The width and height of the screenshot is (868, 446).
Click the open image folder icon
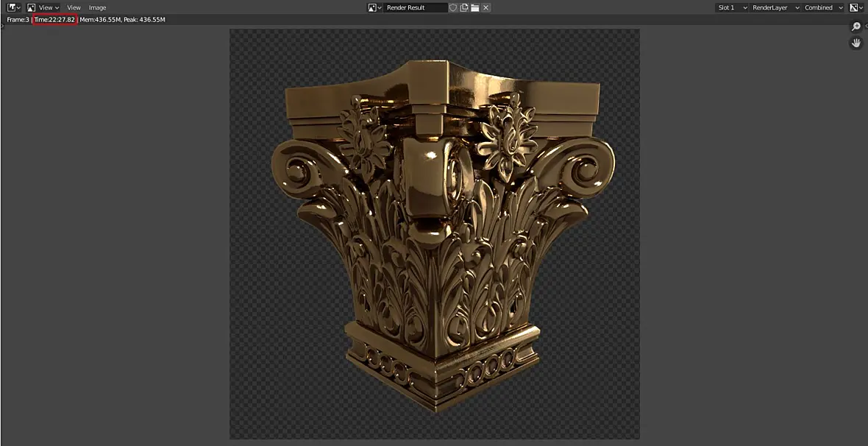[475, 8]
